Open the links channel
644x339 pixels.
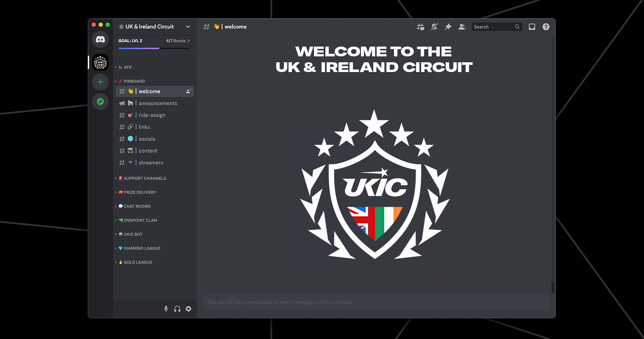(155, 127)
